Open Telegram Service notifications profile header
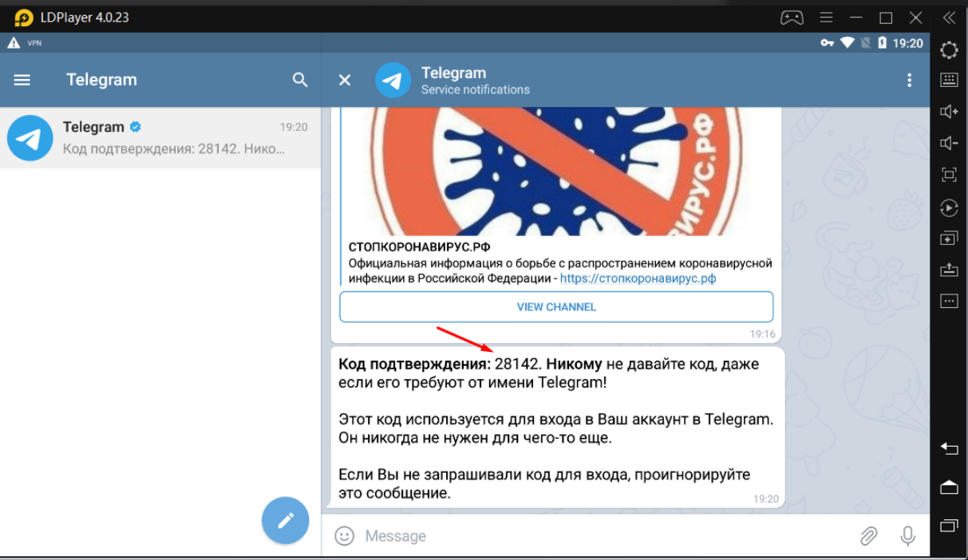The image size is (968, 560). coord(475,80)
